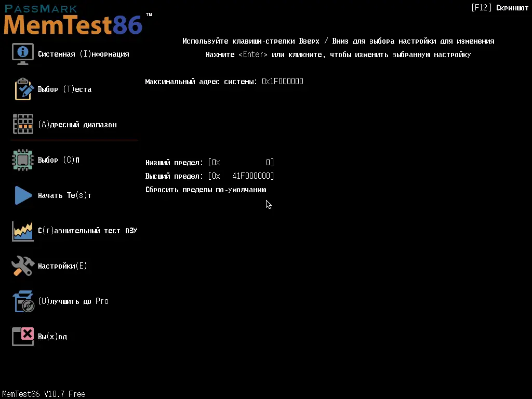Choose the Начать Те(s)т menu item
The width and height of the screenshot is (532, 399).
64,195
